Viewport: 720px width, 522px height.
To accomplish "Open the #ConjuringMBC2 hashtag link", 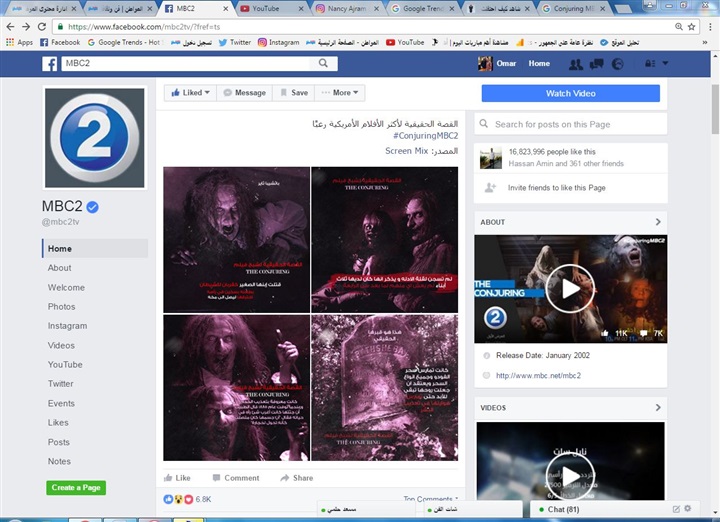I will point(425,136).
